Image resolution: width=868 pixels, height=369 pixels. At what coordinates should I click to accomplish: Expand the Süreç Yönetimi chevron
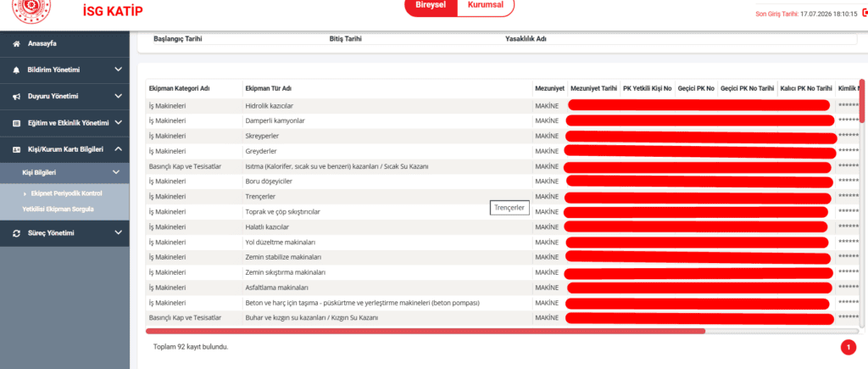[x=118, y=232]
